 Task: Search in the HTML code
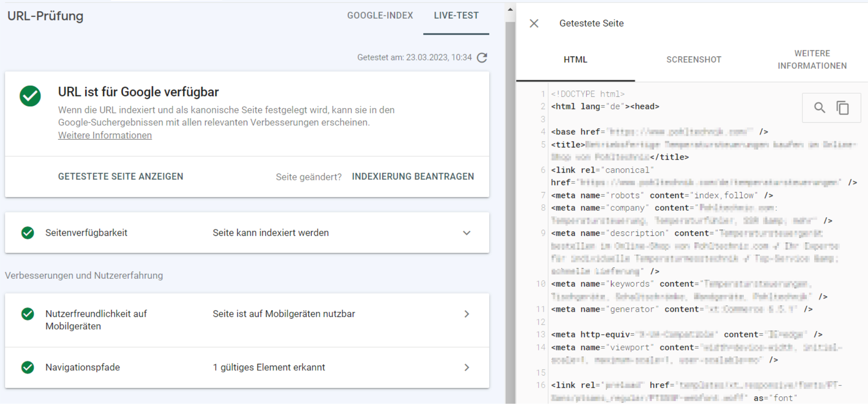point(819,108)
